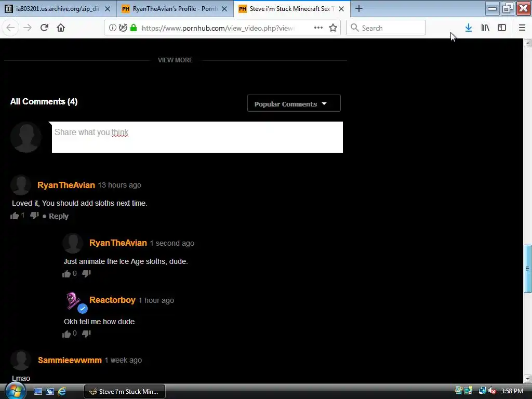Image resolution: width=532 pixels, height=399 pixels.
Task: Open the Firefox hamburger menu
Action: (522, 28)
